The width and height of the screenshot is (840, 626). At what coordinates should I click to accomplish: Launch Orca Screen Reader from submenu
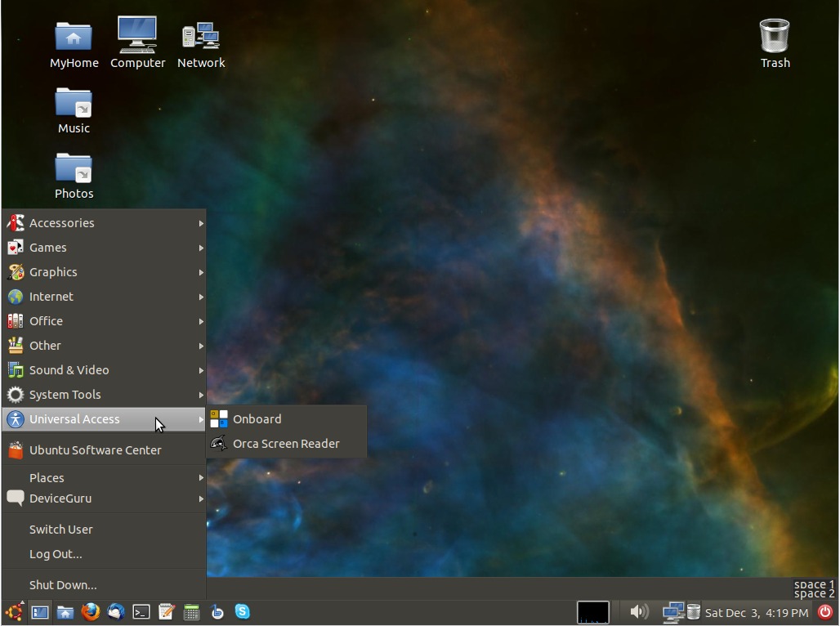(287, 444)
